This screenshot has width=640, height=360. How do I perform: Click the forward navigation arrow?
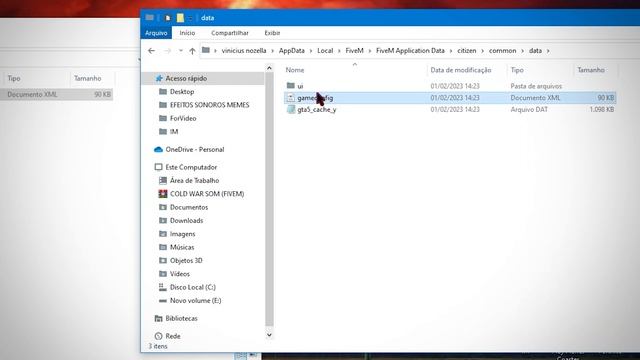(167, 51)
